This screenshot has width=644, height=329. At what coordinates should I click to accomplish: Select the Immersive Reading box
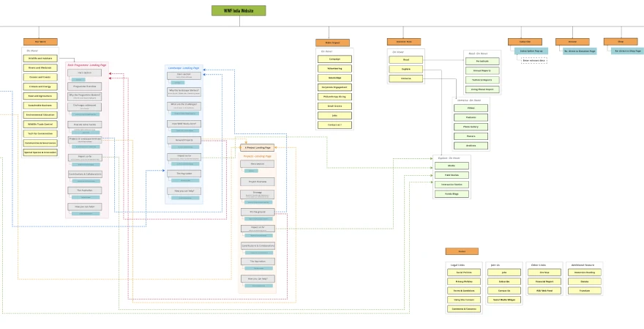(585, 273)
